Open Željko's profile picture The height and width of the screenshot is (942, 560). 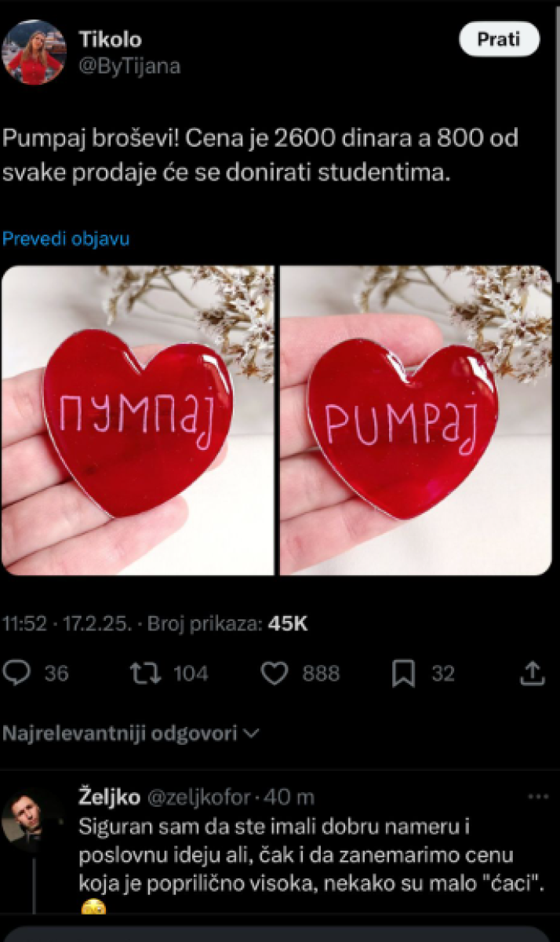tap(31, 820)
